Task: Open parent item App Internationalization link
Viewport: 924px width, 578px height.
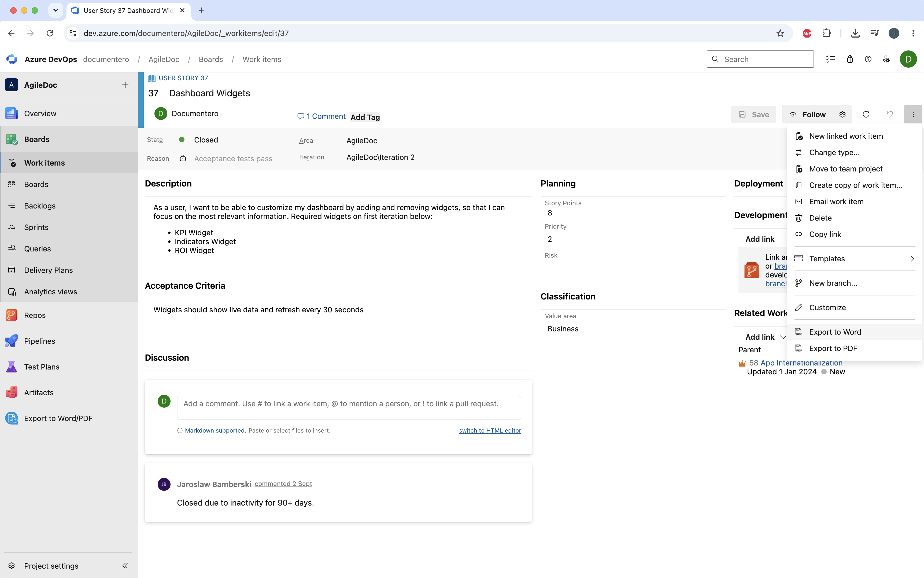Action: pyautogui.click(x=801, y=363)
